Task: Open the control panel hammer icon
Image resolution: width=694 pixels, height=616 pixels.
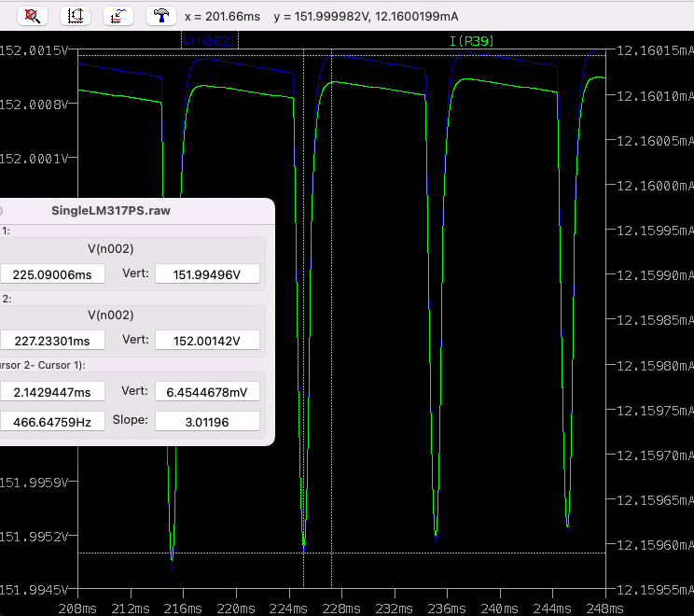Action: [x=161, y=16]
